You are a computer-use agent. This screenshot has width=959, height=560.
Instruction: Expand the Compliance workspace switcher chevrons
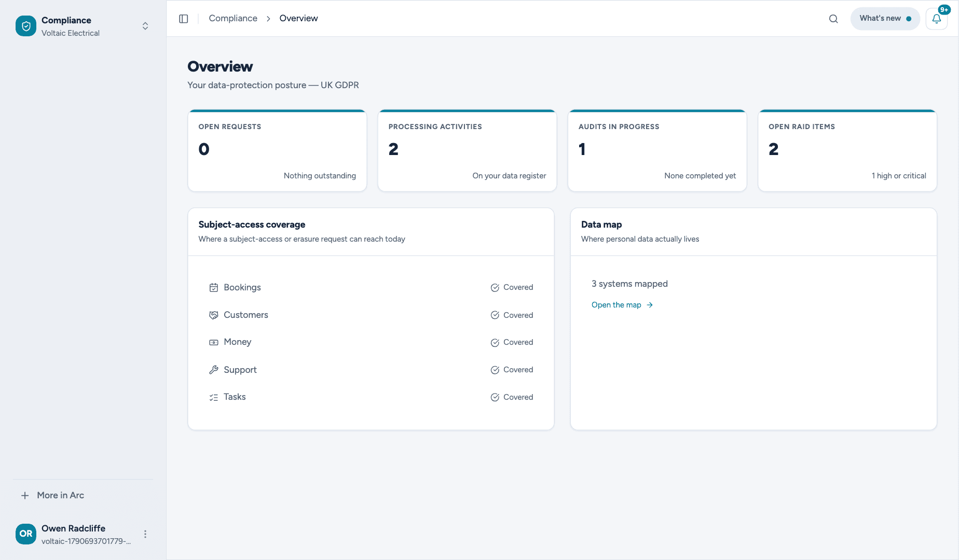point(145,26)
